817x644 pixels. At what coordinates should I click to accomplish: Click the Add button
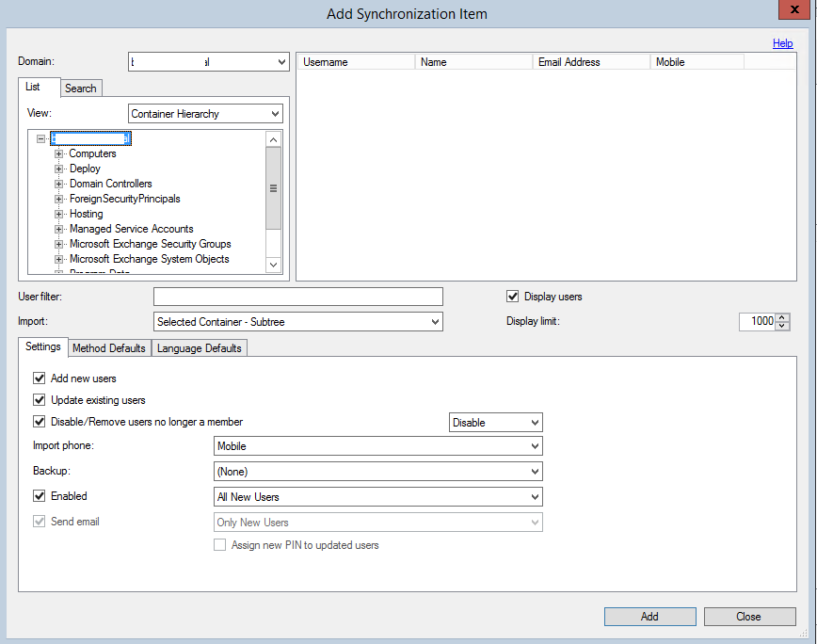point(649,617)
